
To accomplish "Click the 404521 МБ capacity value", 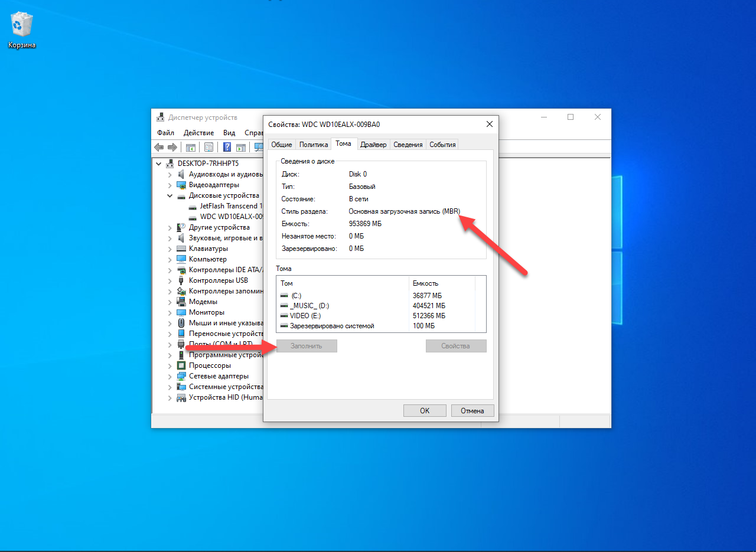I will point(429,306).
